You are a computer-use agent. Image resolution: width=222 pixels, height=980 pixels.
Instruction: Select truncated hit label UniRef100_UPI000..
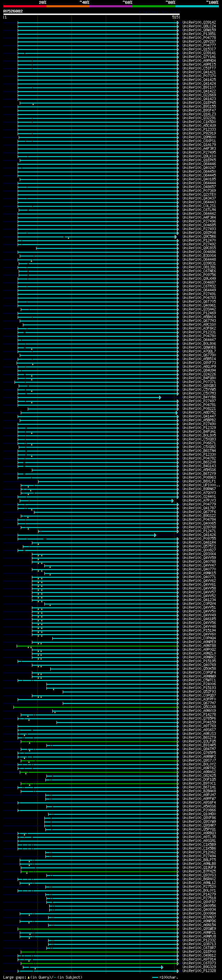(x=201, y=485)
